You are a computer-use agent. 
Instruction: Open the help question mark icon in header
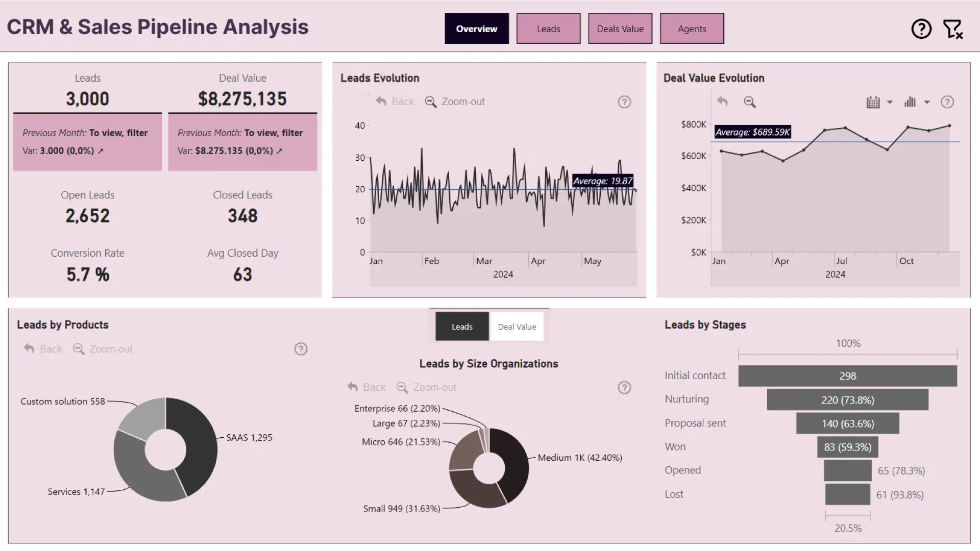pyautogui.click(x=921, y=29)
